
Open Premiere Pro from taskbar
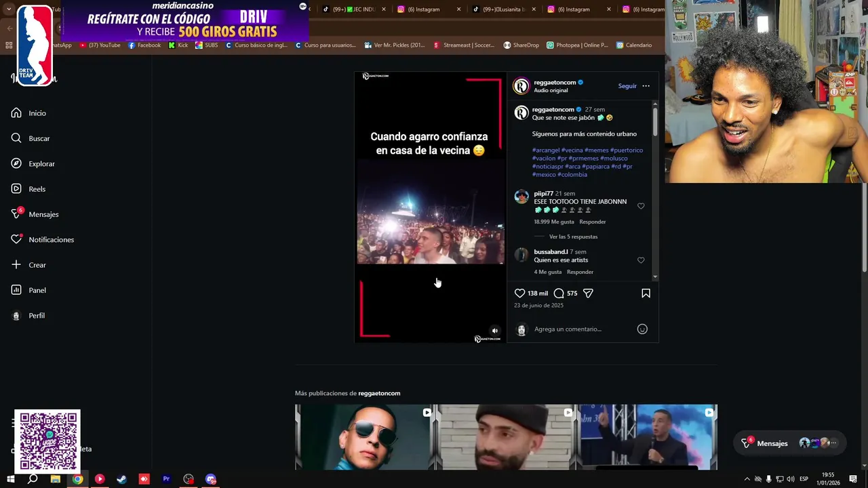[x=166, y=479]
